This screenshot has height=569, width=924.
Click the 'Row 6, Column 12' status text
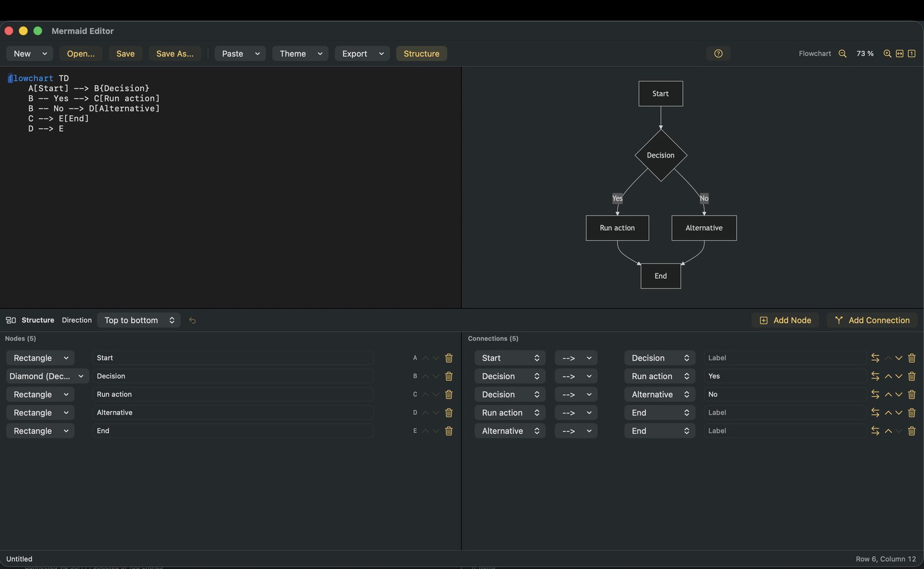click(886, 559)
